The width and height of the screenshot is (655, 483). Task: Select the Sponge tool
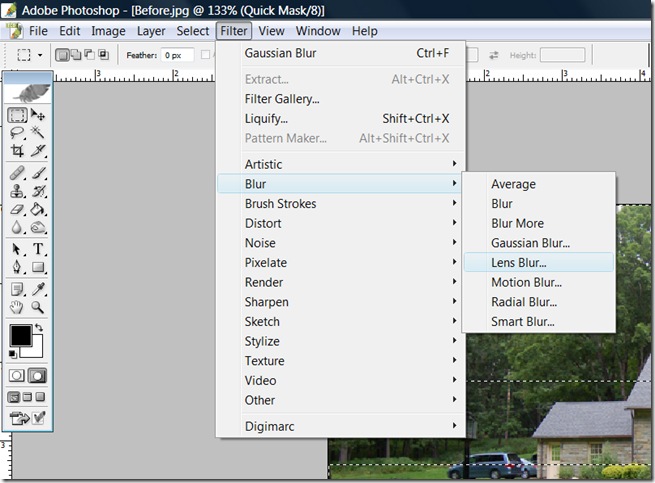coord(38,227)
